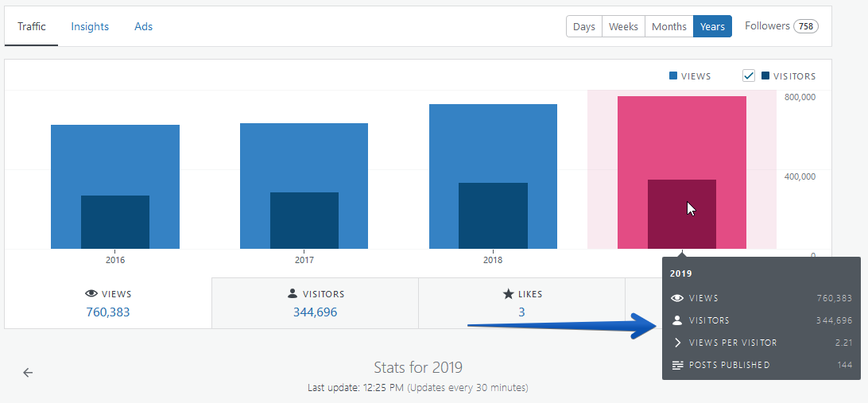868x403 pixels.
Task: Click the eye icon in the 2019 tooltip
Action: point(677,298)
